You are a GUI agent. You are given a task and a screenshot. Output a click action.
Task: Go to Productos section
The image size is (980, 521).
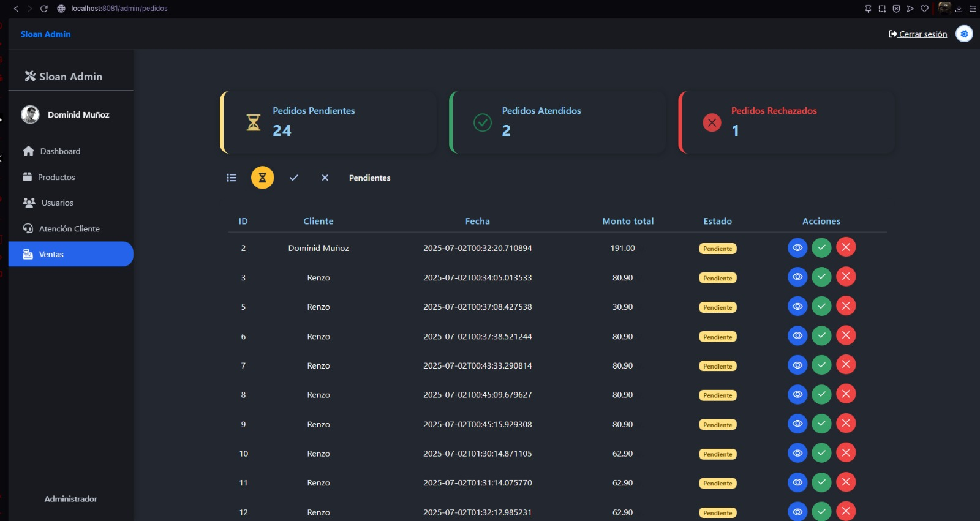[71, 177]
